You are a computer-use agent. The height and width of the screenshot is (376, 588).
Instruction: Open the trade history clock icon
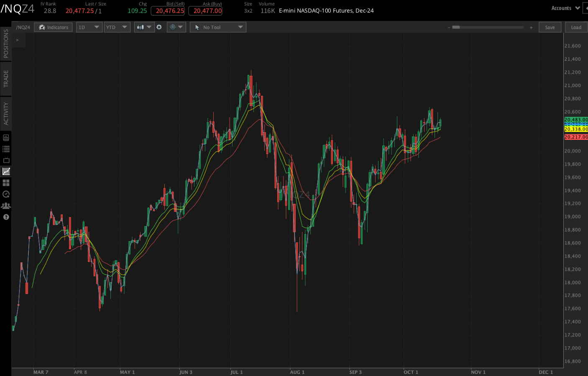6,194
